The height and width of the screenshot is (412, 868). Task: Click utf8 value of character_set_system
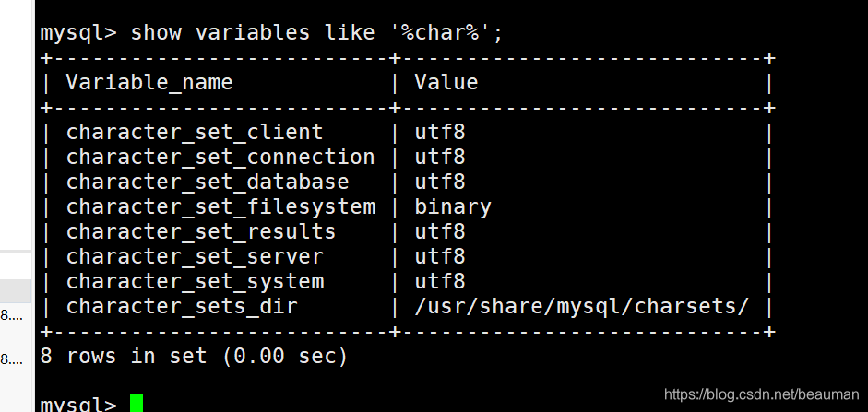(440, 281)
